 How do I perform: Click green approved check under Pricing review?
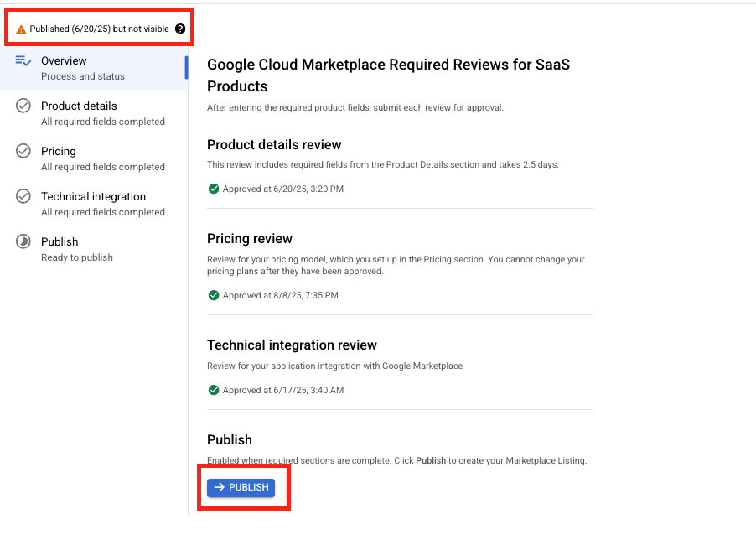(214, 295)
